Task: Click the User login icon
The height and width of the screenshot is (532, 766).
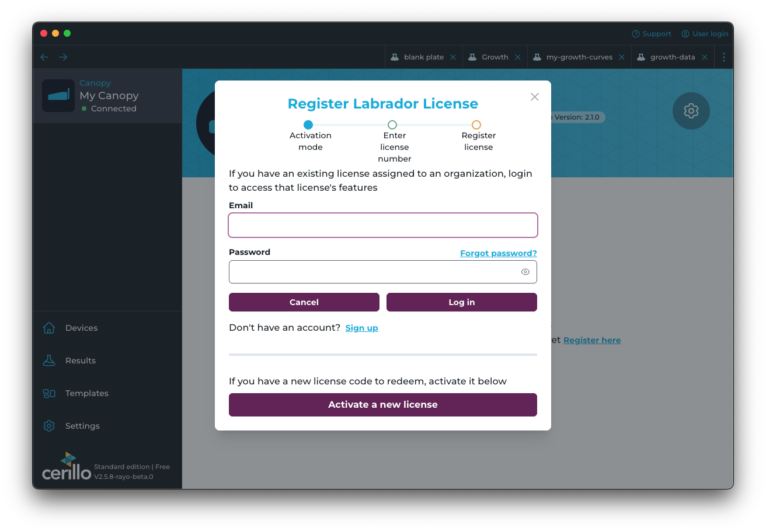Action: coord(684,33)
